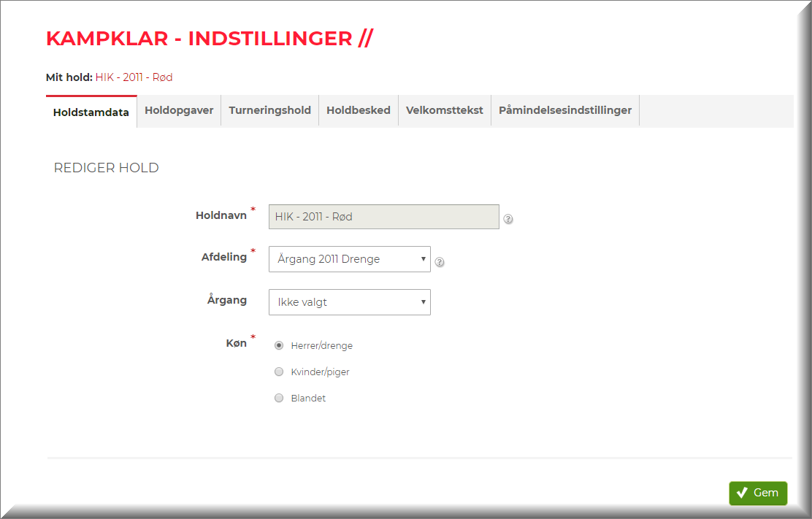Select the Velkomsttekst tab
The width and height of the screenshot is (812, 519).
click(444, 111)
